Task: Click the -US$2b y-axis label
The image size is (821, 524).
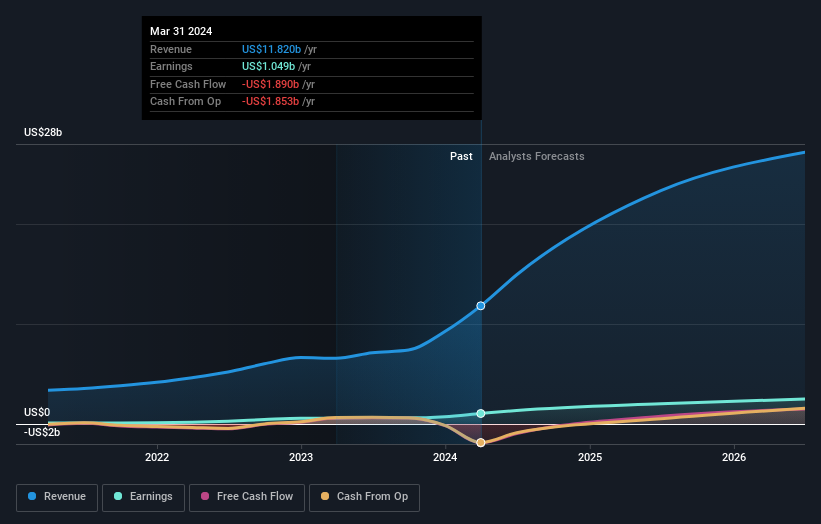Action: [42, 432]
